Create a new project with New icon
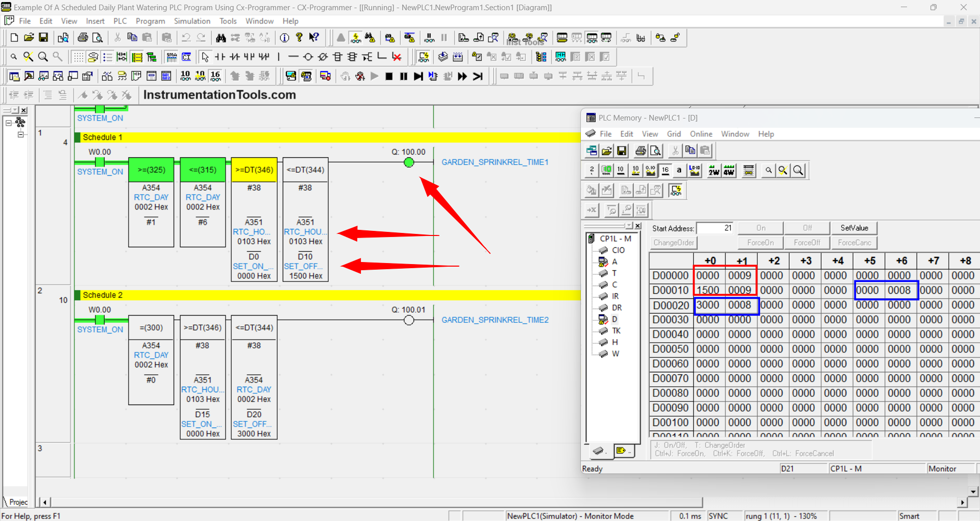This screenshot has height=521, width=980. [14, 37]
